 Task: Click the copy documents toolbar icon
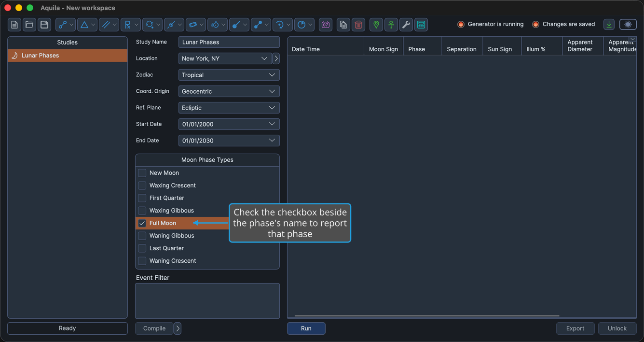point(343,25)
